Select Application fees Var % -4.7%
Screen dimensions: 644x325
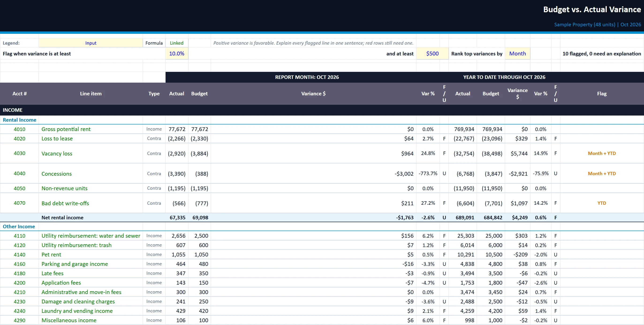tap(428, 283)
